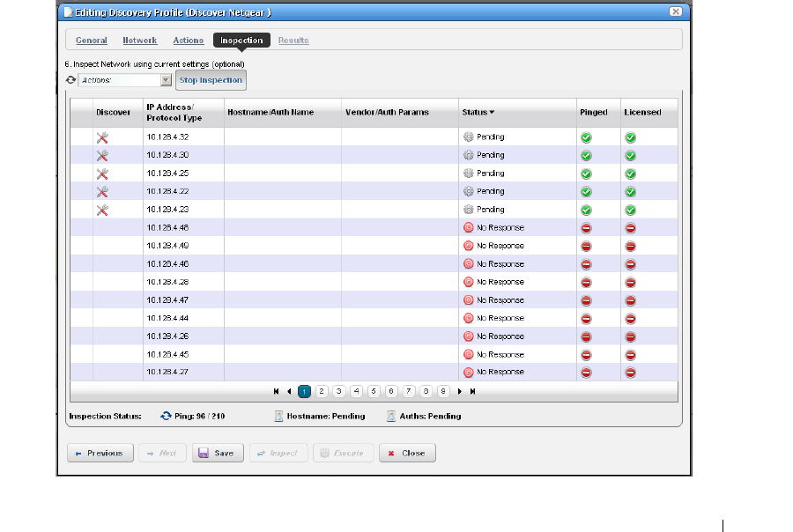Click the Execute button
Screen dimensions: 793x532
(x=343, y=453)
